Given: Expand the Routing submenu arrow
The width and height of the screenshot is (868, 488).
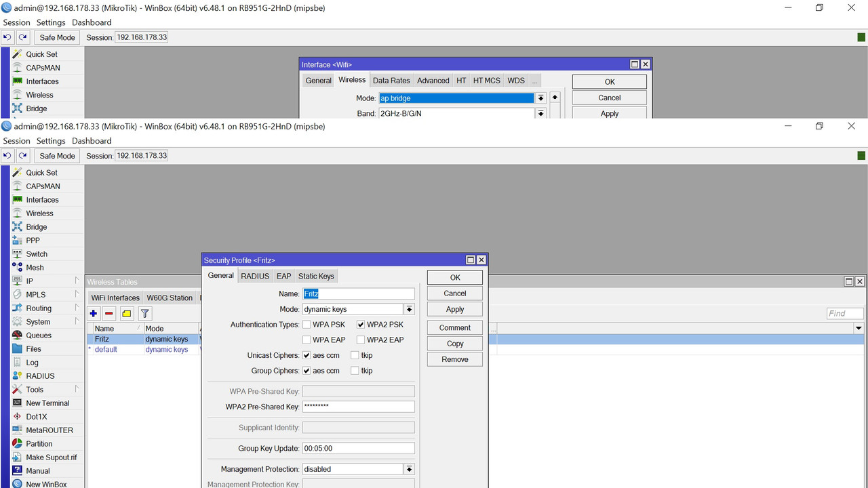Looking at the screenshot, I should (77, 308).
